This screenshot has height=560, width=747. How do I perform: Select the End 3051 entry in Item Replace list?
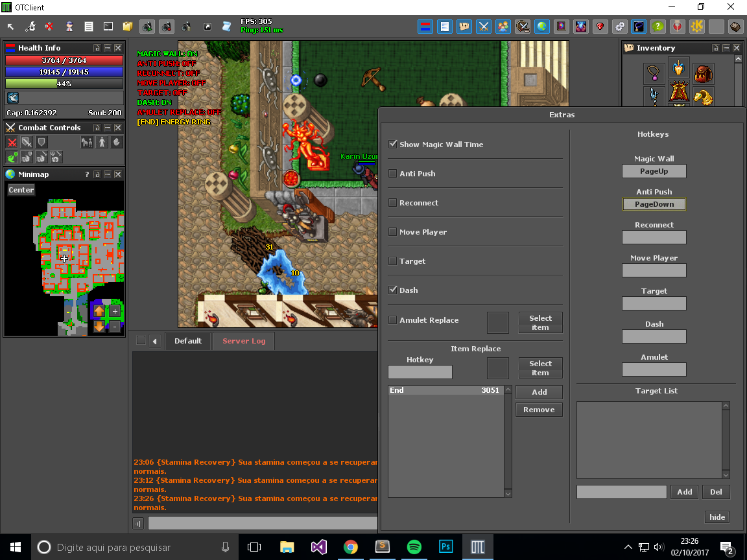point(446,390)
